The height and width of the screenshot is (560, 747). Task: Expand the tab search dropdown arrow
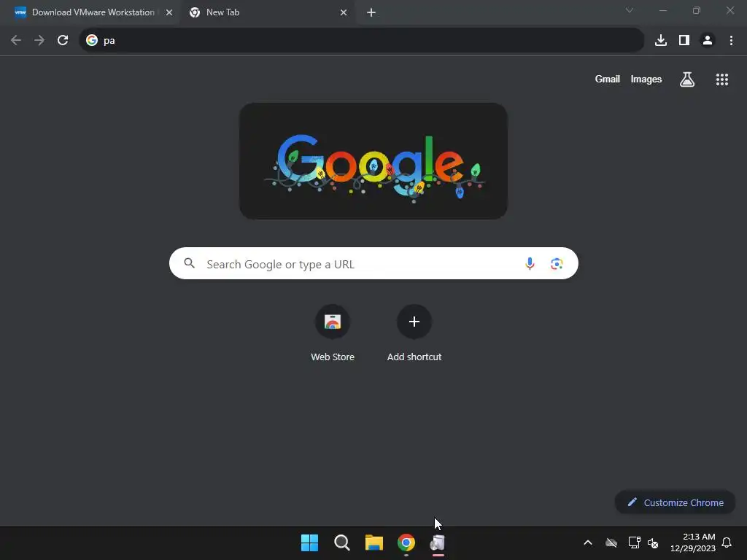[630, 10]
